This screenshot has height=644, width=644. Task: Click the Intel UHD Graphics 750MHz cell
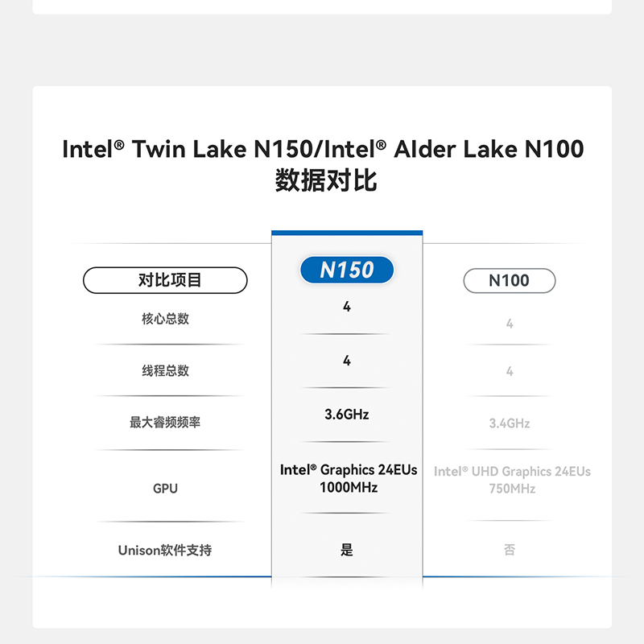pyautogui.click(x=512, y=480)
